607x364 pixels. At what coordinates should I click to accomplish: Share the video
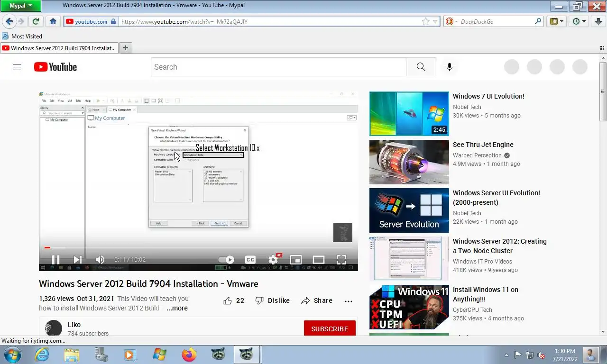coord(317,300)
